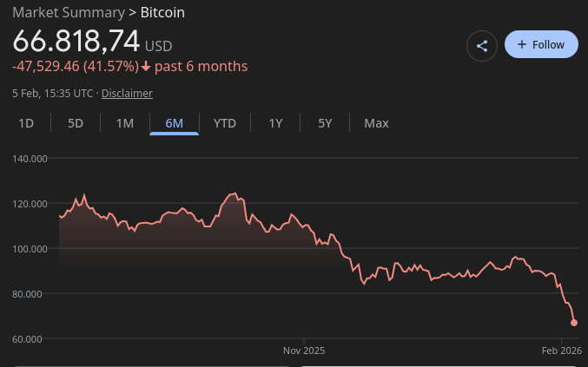The height and width of the screenshot is (367, 588).
Task: Select the 5D chart range tab
Action: click(x=76, y=123)
